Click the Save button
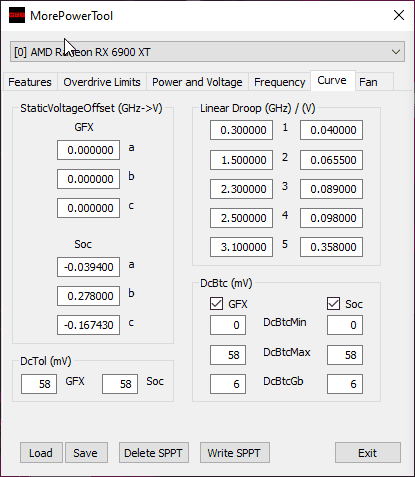The width and height of the screenshot is (415, 477). (86, 453)
